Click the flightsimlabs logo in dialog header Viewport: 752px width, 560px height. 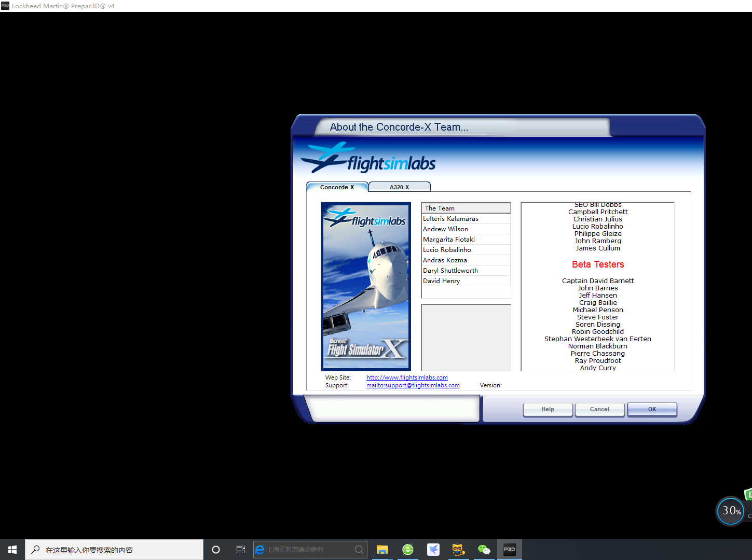coord(368,158)
